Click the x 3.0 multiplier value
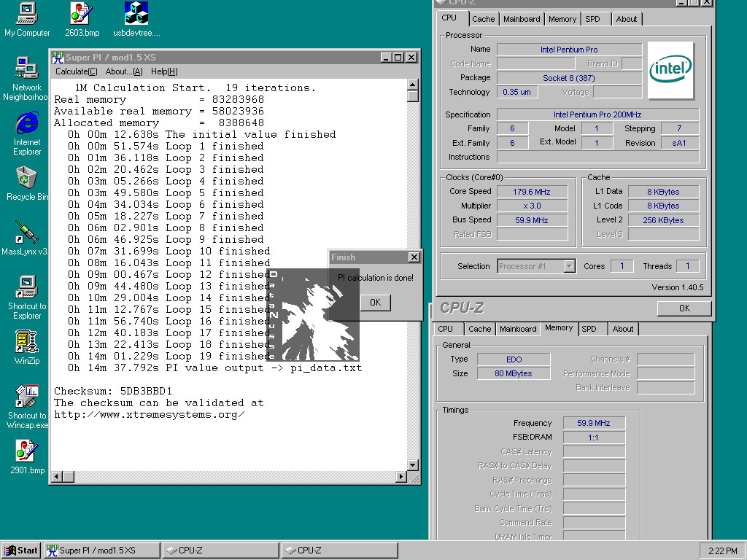The width and height of the screenshot is (747, 560). coord(532,206)
